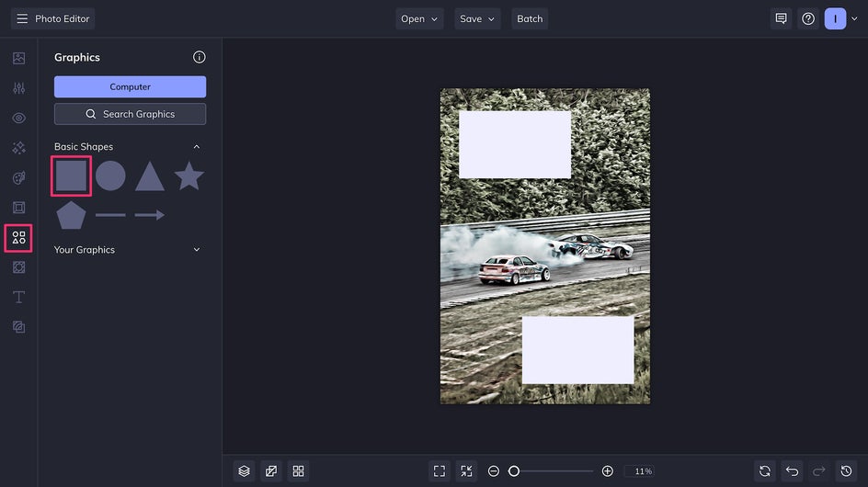Click the user avatar button
Viewport: 868px width, 487px height.
(835, 18)
